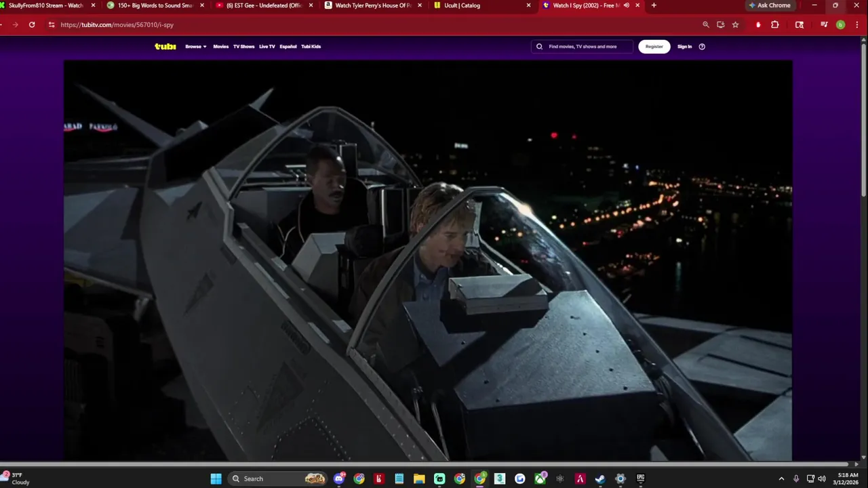Click the red A app in taskbar
The image size is (868, 488).
tap(580, 479)
